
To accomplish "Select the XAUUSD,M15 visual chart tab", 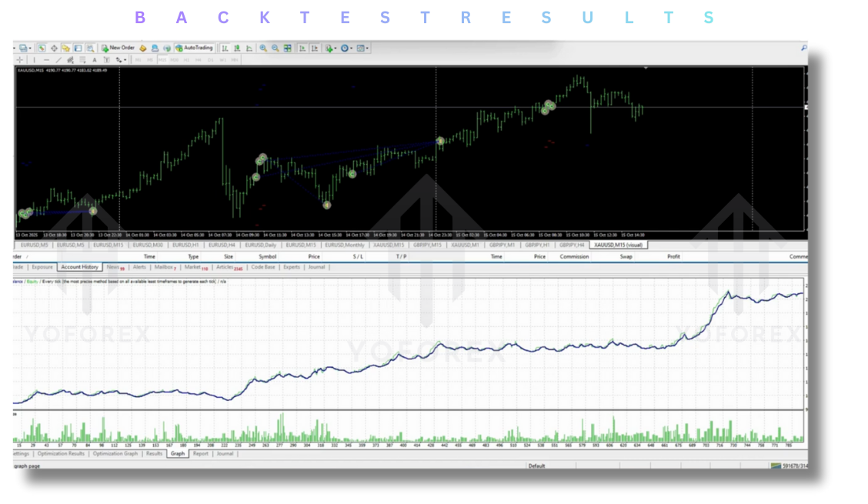I will pyautogui.click(x=619, y=245).
